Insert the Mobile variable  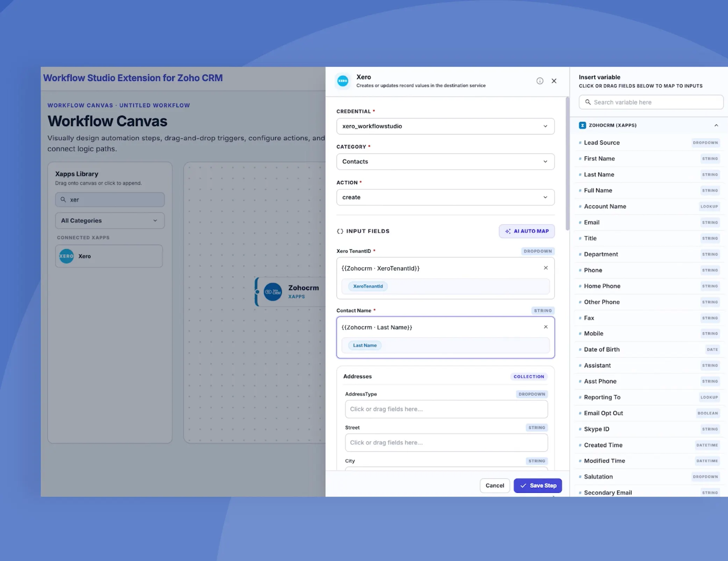[649, 333]
